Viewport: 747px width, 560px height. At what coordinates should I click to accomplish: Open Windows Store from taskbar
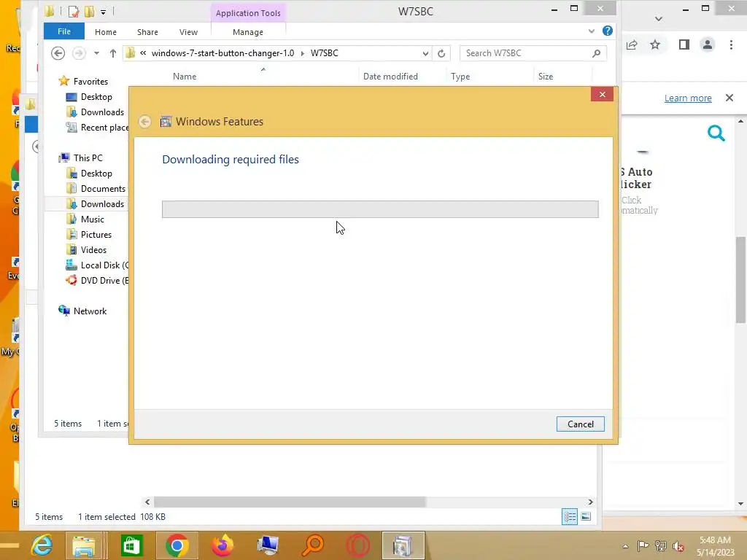click(x=131, y=545)
